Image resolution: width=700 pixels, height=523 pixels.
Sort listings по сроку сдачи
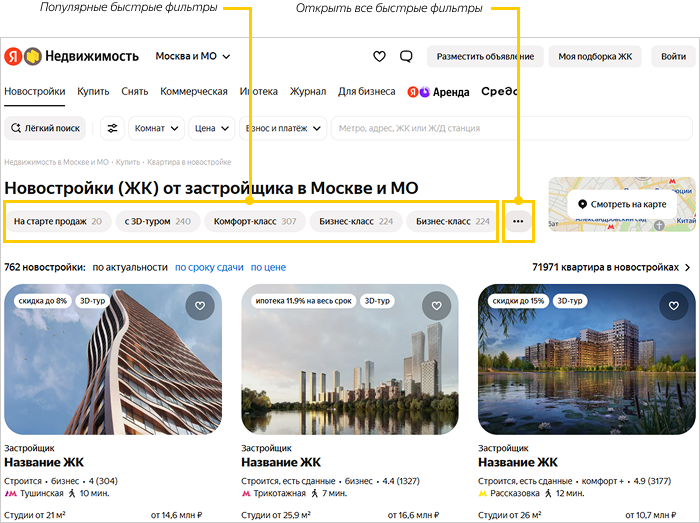pyautogui.click(x=209, y=267)
